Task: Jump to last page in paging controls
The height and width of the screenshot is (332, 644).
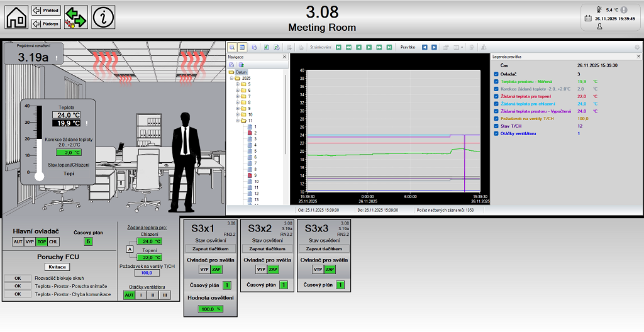Action: click(389, 47)
